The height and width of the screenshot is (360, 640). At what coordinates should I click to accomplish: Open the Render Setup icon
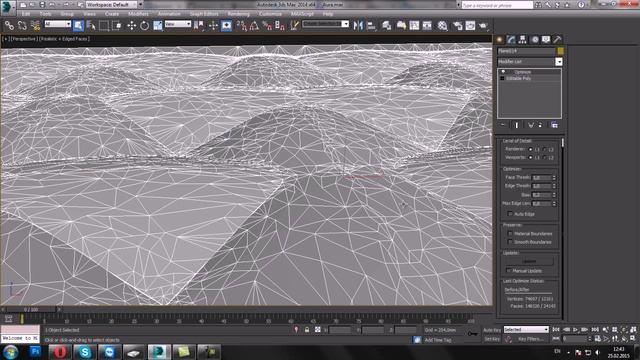point(458,26)
